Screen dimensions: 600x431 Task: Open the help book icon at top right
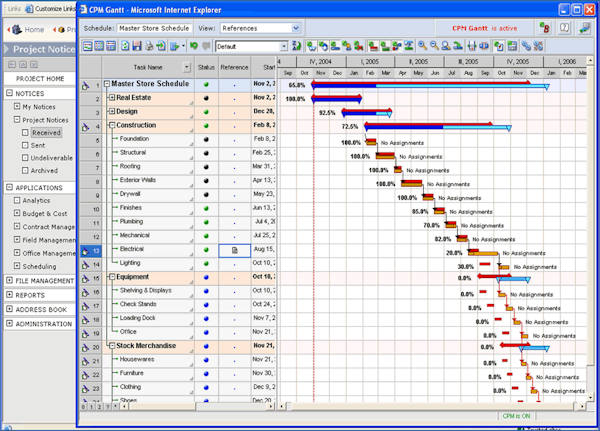(x=564, y=28)
